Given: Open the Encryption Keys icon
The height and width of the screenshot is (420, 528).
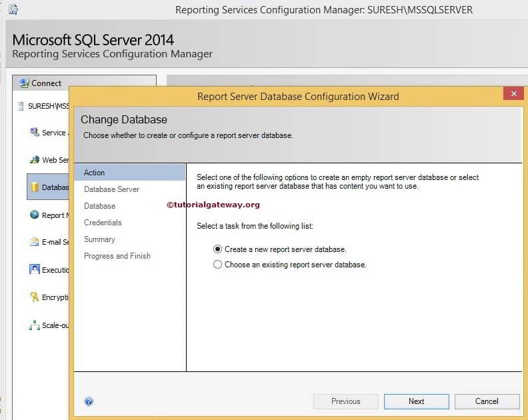Looking at the screenshot, I should (35, 297).
